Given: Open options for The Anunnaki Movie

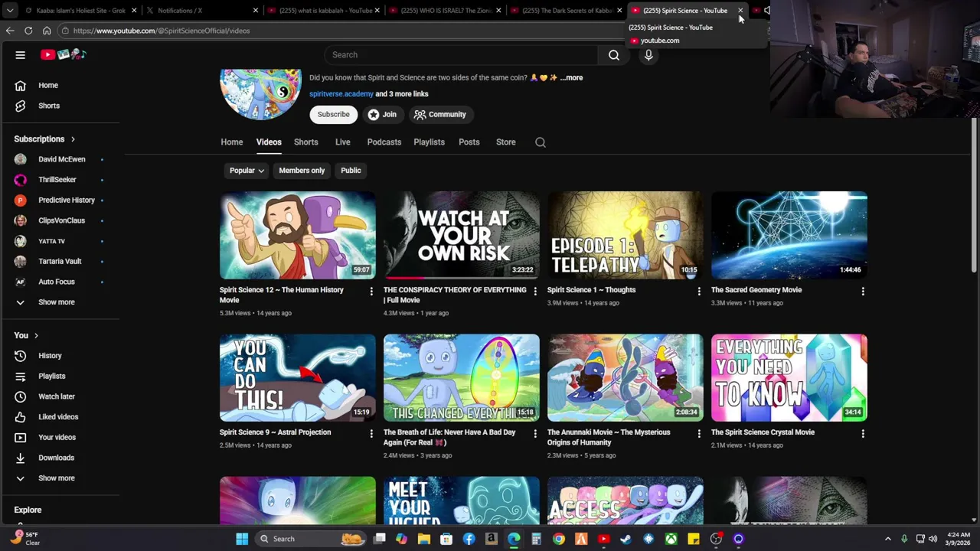Looking at the screenshot, I should [x=699, y=433].
